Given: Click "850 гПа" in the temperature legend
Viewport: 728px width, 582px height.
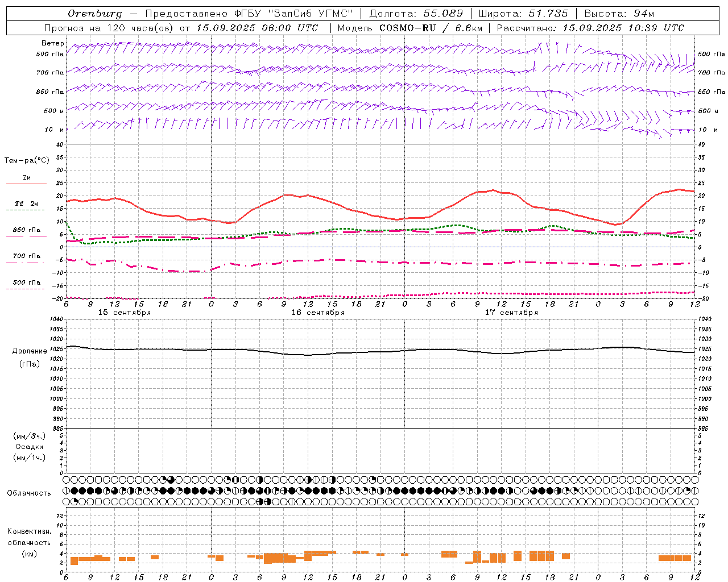Looking at the screenshot, I should click(x=26, y=230).
